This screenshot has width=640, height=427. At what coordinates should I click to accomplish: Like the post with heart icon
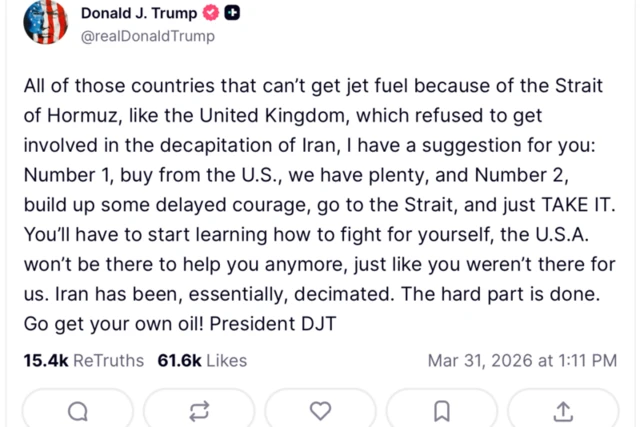point(320,410)
